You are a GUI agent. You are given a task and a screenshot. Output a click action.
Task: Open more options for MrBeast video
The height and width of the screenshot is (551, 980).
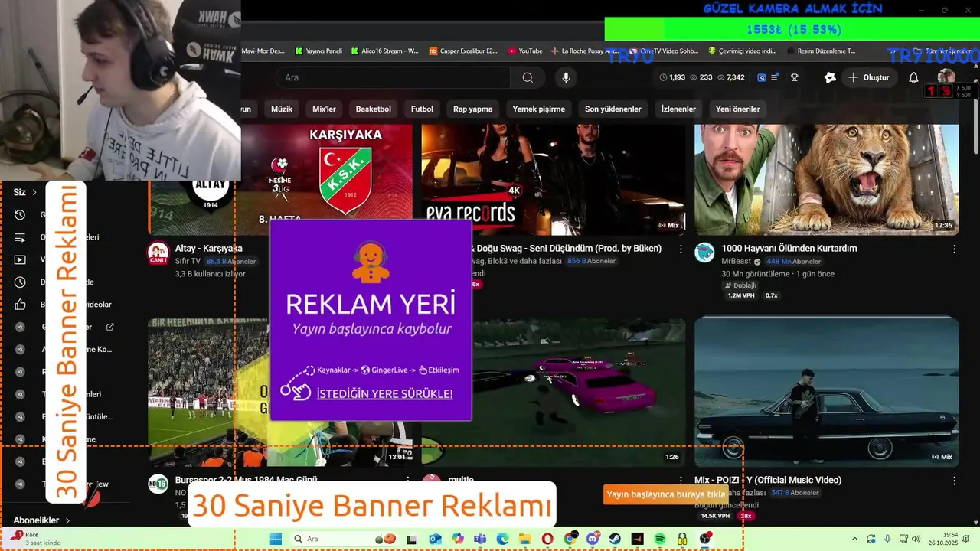[x=954, y=249]
